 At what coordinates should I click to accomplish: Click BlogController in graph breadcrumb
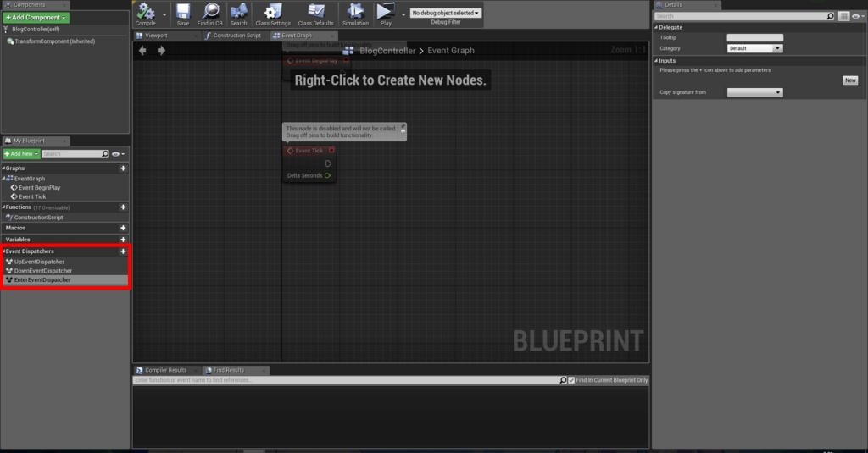387,50
